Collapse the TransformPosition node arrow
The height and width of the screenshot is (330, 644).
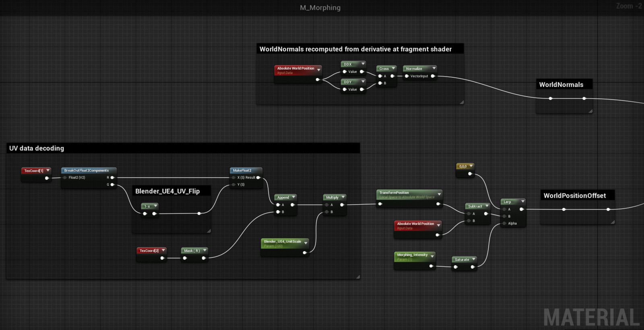tap(439, 194)
